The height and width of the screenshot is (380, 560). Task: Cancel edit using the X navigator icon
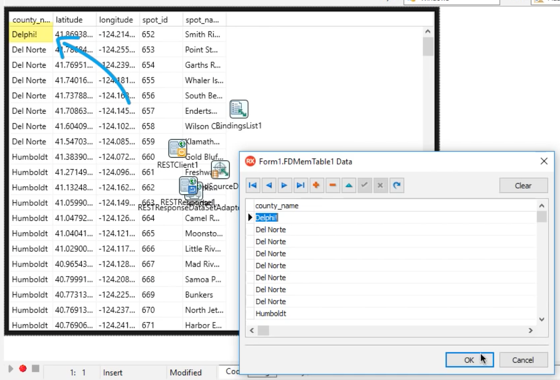(x=380, y=185)
